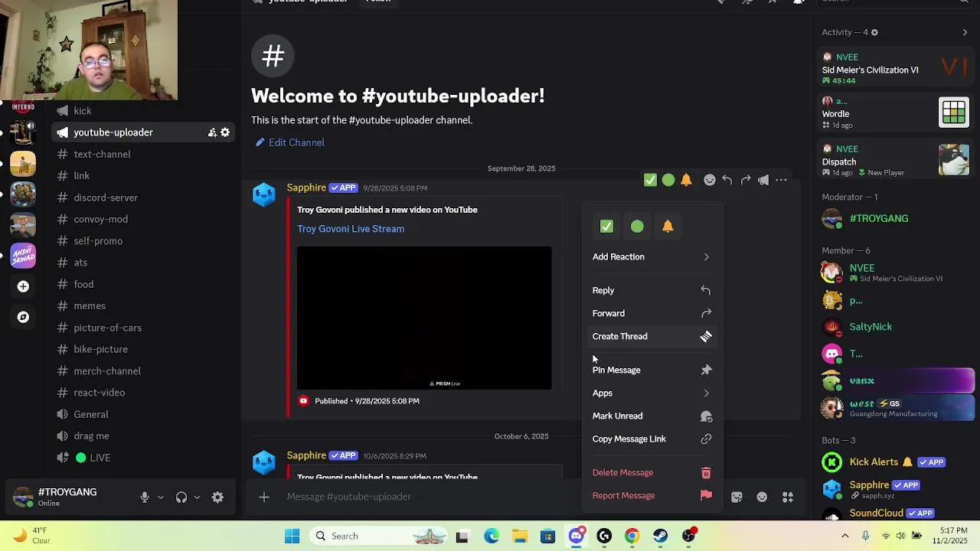React with green circle emoji in context menu
The image size is (980, 551).
tap(637, 227)
